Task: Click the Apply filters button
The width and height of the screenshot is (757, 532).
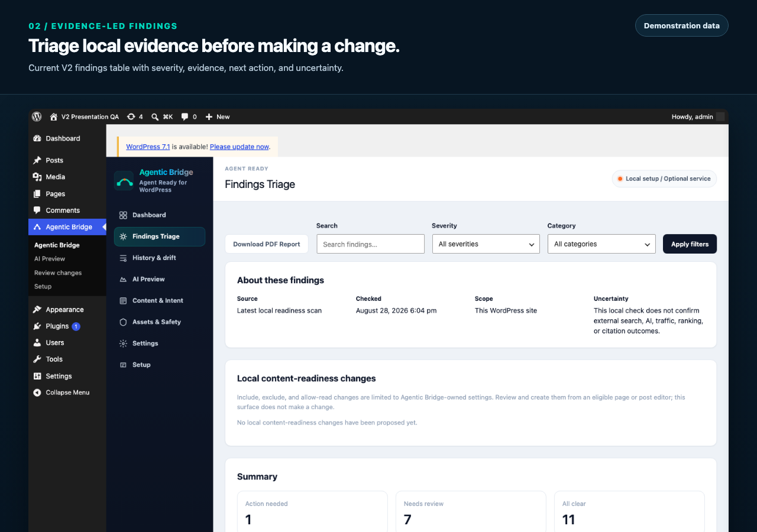Action: pos(690,244)
